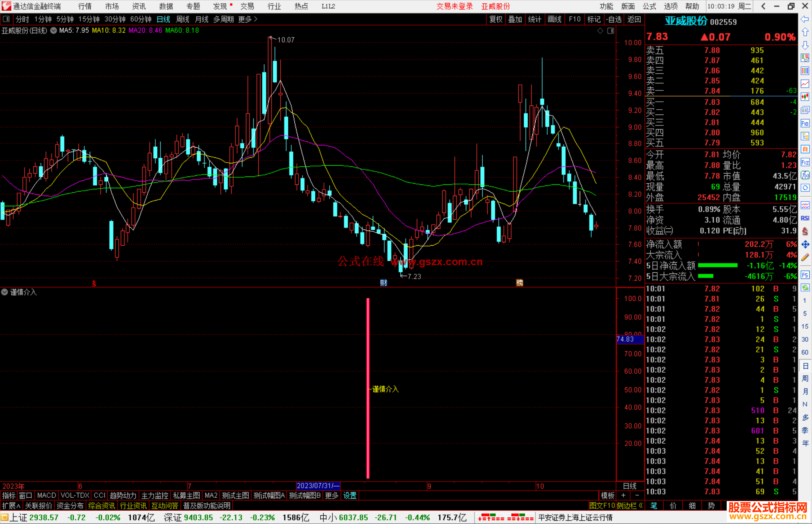
Task: Expand the 更多 periods menu
Action: [x=248, y=19]
